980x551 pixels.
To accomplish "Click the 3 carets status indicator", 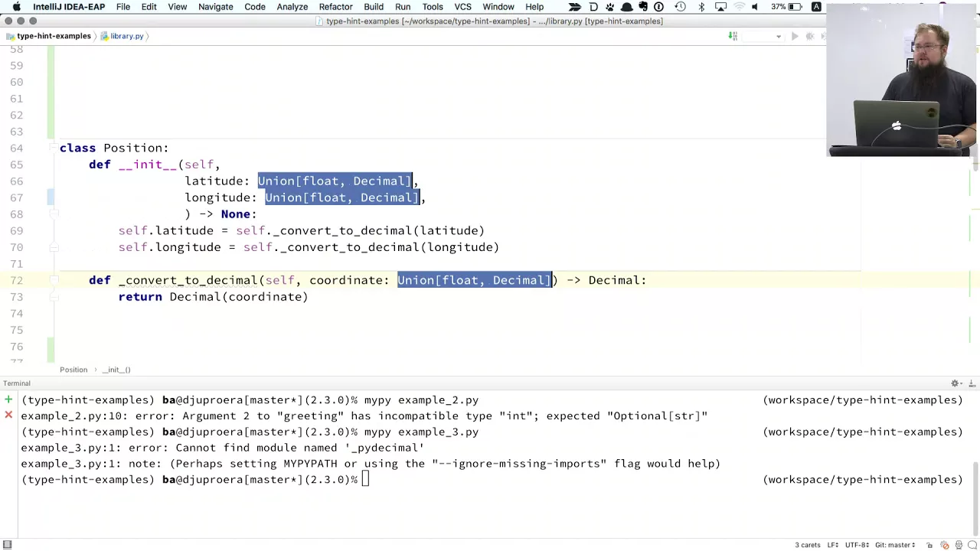I will [x=808, y=545].
